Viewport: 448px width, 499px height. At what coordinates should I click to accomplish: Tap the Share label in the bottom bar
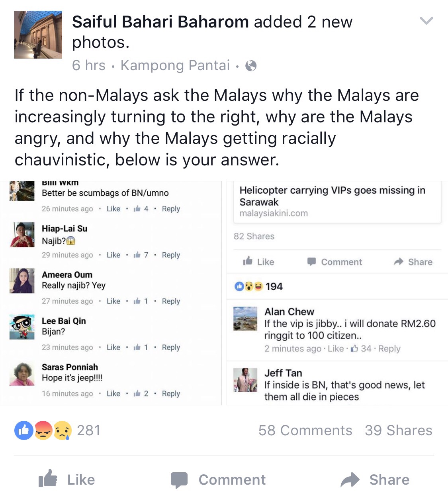coord(389,480)
